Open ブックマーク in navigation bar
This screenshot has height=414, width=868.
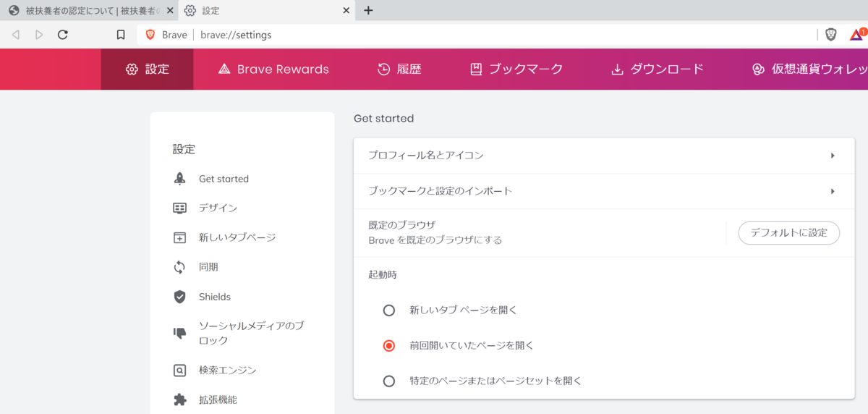click(516, 69)
